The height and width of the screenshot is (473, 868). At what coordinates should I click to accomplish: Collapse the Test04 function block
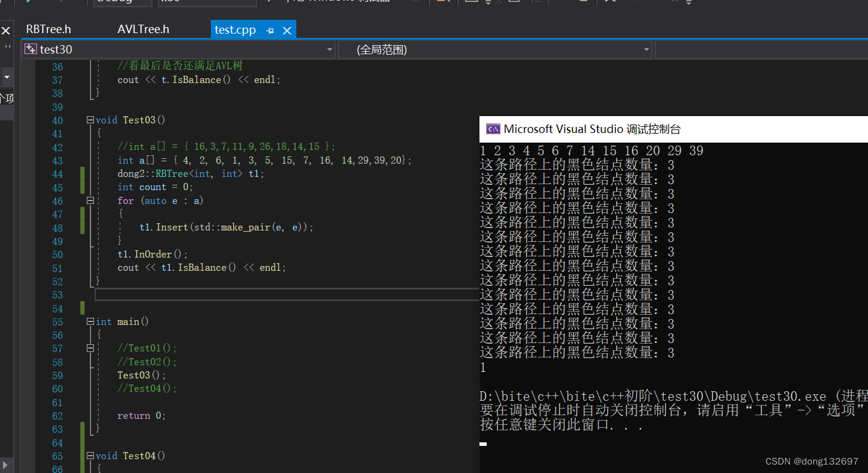click(90, 456)
